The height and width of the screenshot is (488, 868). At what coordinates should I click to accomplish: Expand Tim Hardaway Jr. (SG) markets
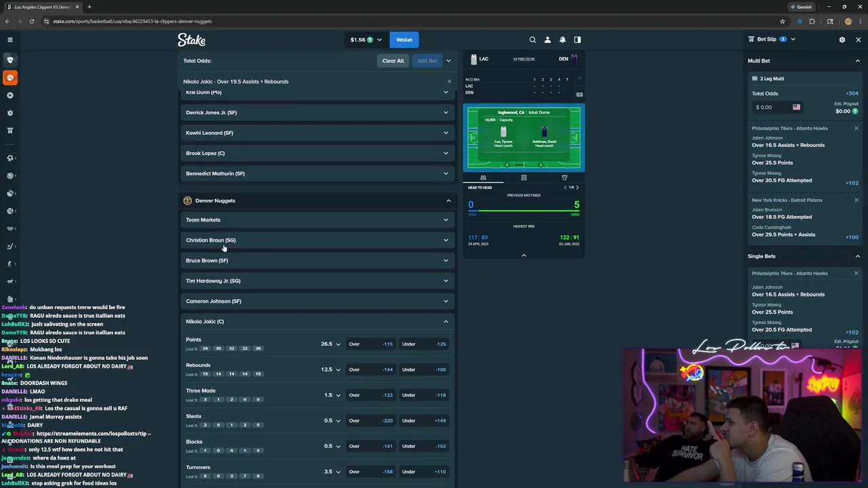[x=317, y=281]
